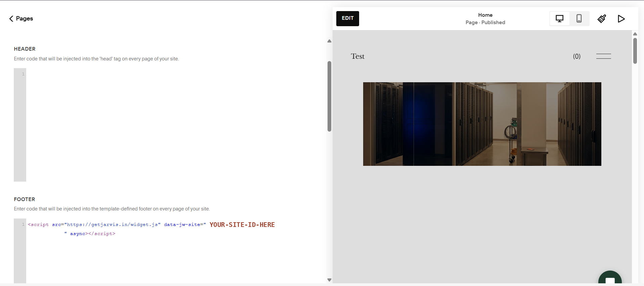Click the YOUR-SITE-ID-HERE placeholder text
The image size is (644, 286).
pos(242,225)
